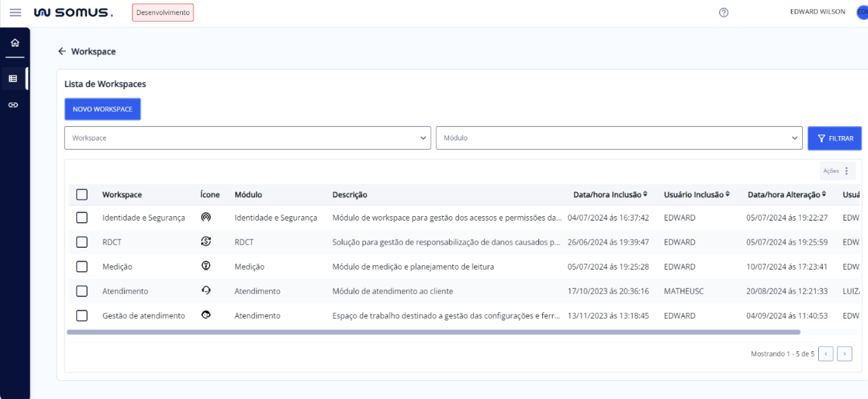This screenshot has width=868, height=399.
Task: Click the RDCT row icon
Action: 206,241
